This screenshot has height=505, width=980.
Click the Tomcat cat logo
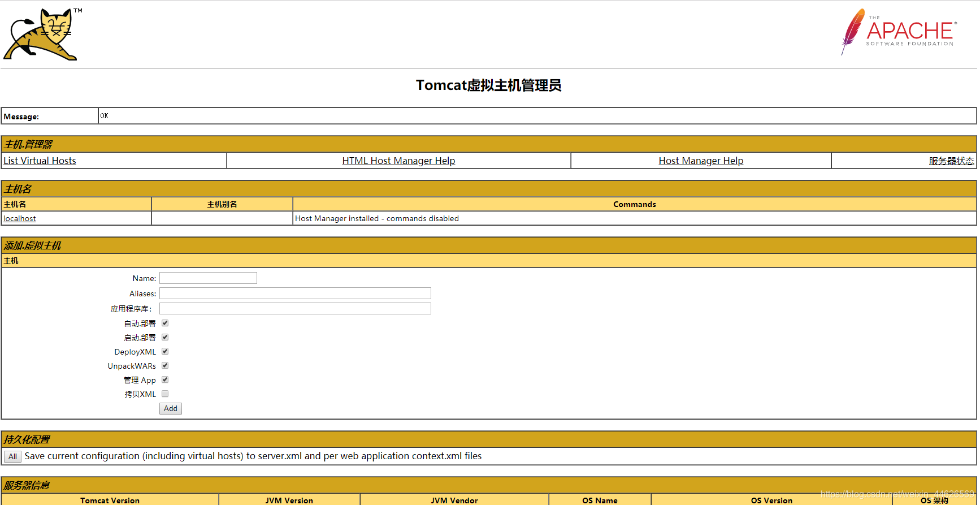click(43, 34)
